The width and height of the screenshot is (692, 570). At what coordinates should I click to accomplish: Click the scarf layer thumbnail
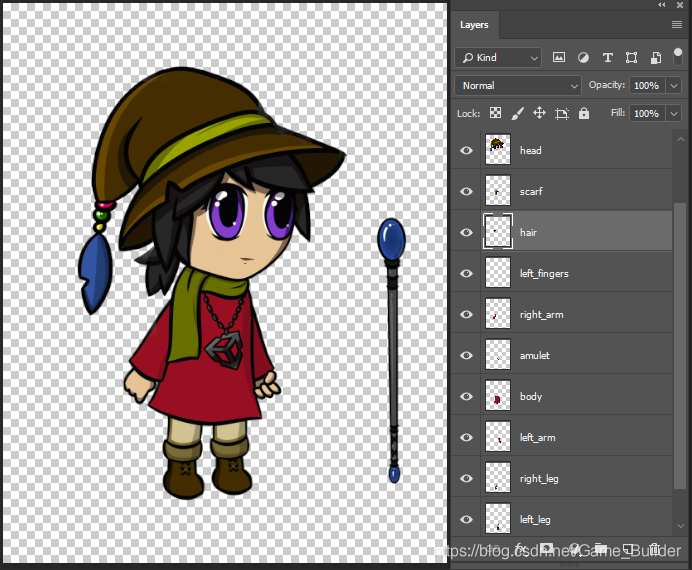498,191
